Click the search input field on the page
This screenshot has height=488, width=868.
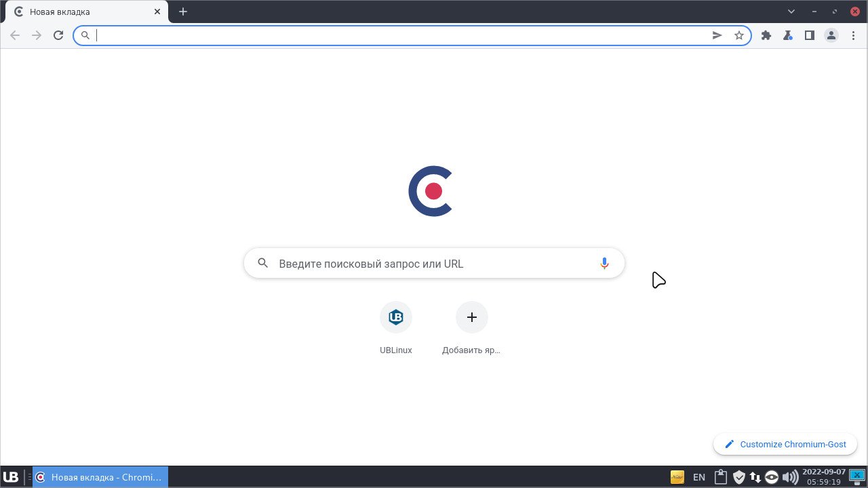coord(434,263)
